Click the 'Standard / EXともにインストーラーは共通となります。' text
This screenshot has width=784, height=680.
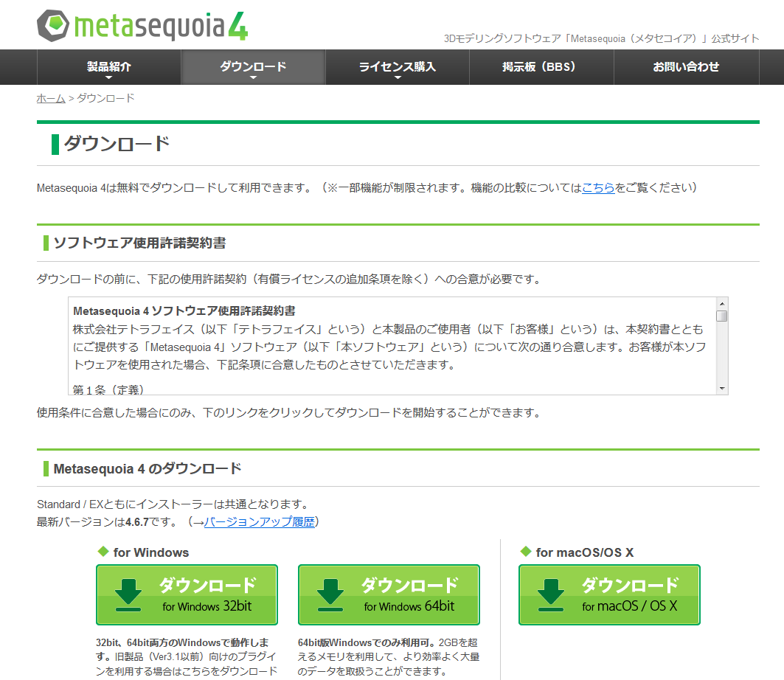point(175,504)
